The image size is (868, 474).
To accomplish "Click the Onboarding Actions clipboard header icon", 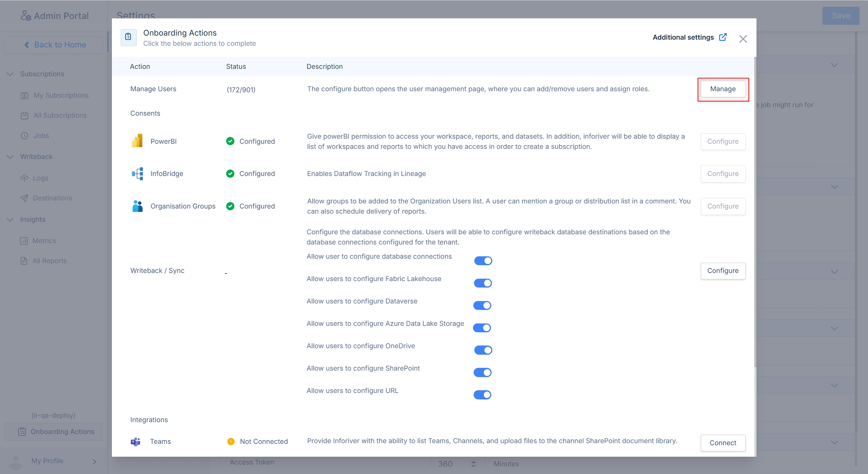I will pyautogui.click(x=128, y=37).
